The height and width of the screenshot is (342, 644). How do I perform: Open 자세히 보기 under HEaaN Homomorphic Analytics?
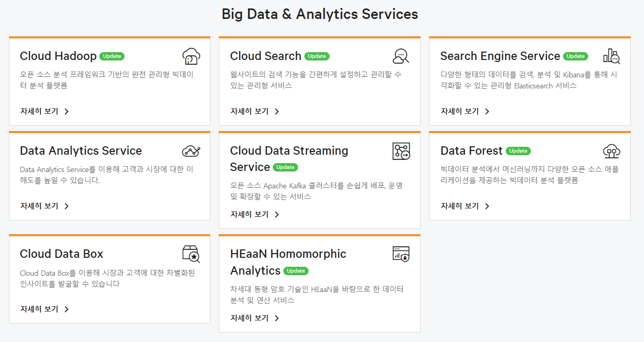[x=255, y=318]
